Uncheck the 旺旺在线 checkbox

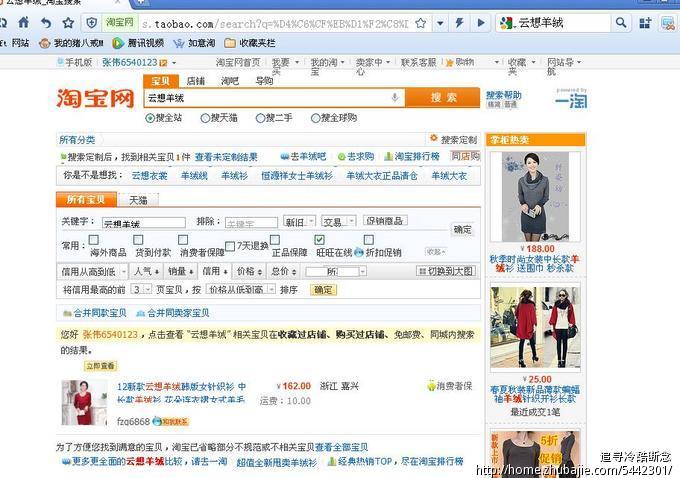[320, 240]
